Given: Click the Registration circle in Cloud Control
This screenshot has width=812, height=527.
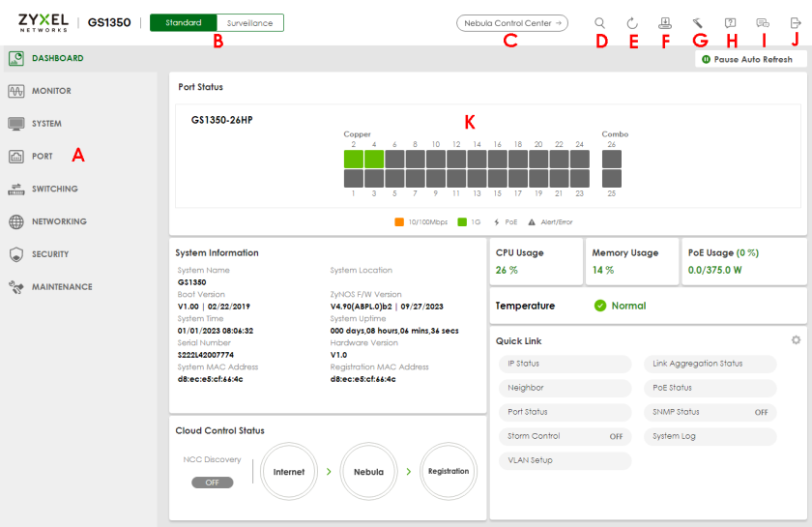Looking at the screenshot, I should point(449,472).
